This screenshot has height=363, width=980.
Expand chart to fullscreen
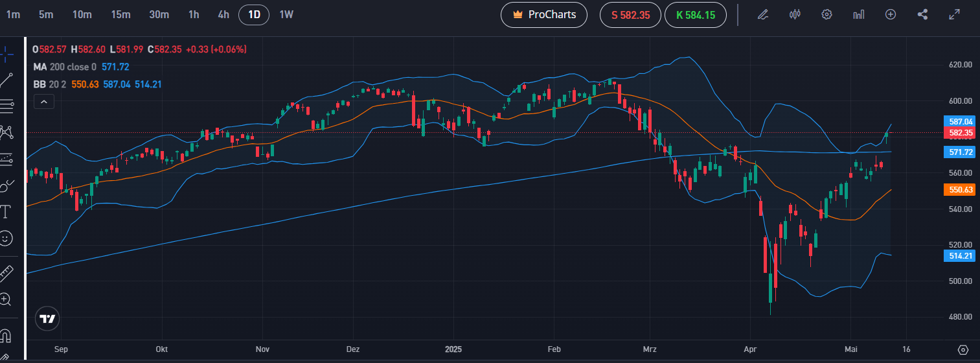point(955,14)
